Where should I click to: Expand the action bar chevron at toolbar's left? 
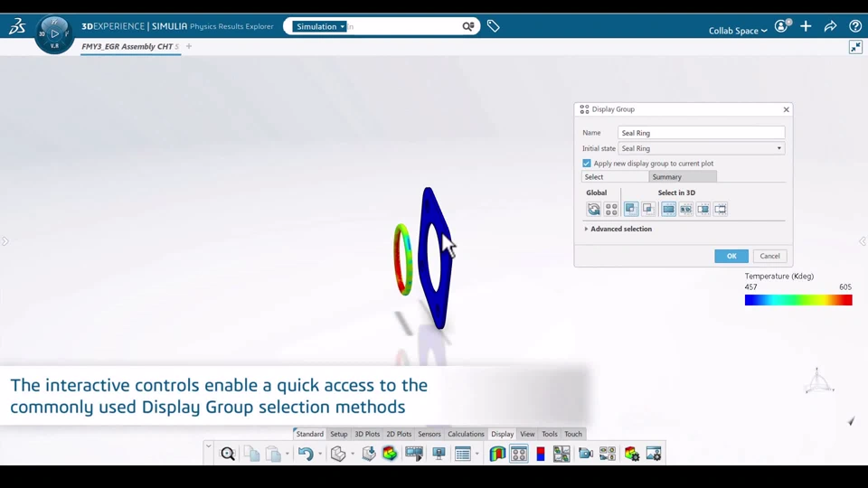click(208, 446)
